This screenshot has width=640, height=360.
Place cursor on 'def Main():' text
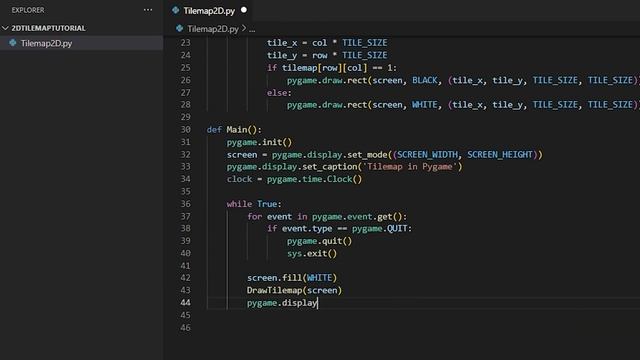point(234,130)
